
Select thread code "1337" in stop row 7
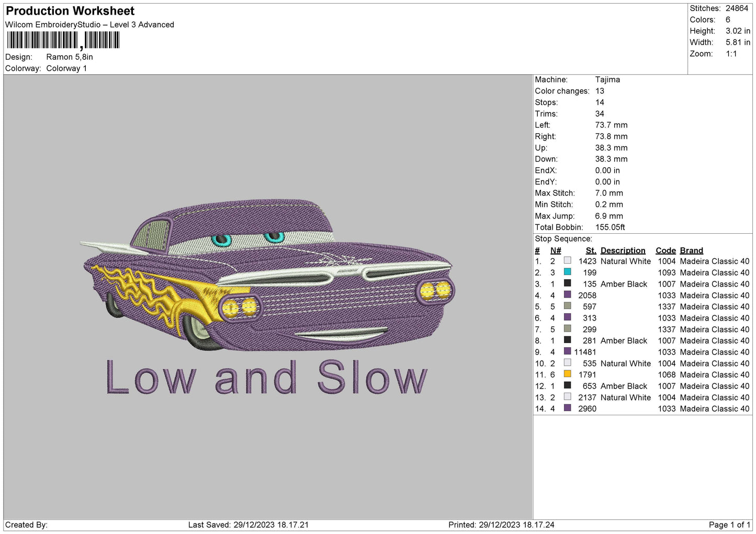pos(667,330)
